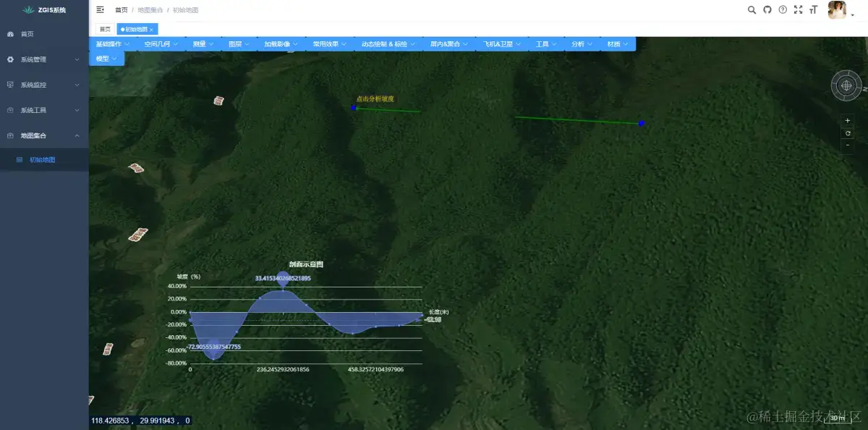The width and height of the screenshot is (868, 430).
Task: Zoom out the map with minus button
Action: coord(848,146)
